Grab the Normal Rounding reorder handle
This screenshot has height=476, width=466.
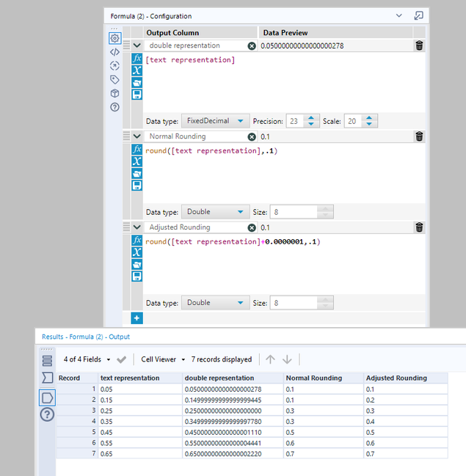[x=126, y=136]
